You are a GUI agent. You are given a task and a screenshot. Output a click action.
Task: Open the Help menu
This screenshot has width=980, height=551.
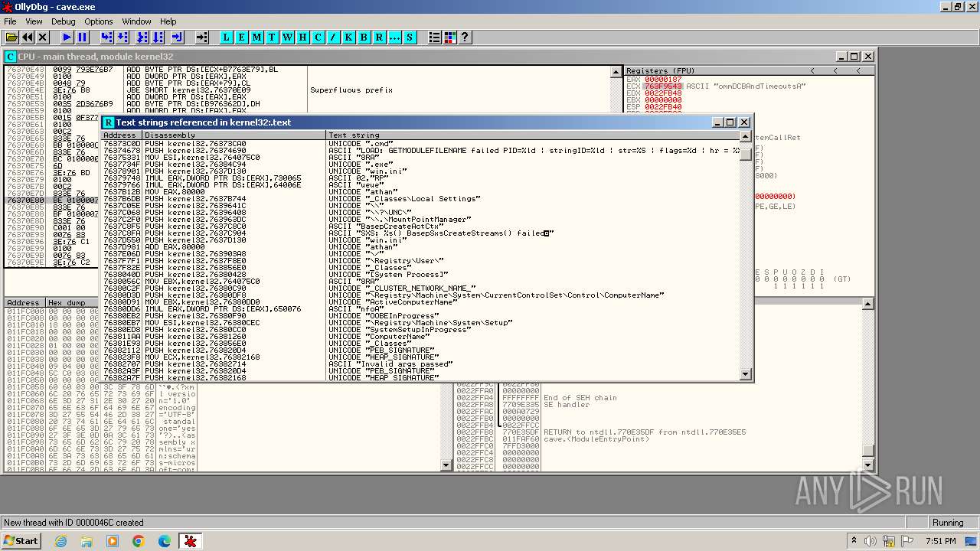(168, 21)
